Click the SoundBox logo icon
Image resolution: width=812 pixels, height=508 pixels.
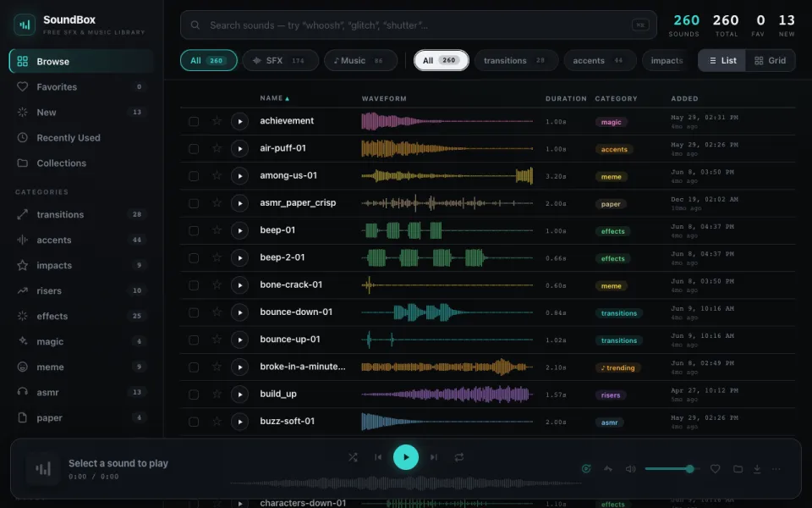pyautogui.click(x=25, y=25)
